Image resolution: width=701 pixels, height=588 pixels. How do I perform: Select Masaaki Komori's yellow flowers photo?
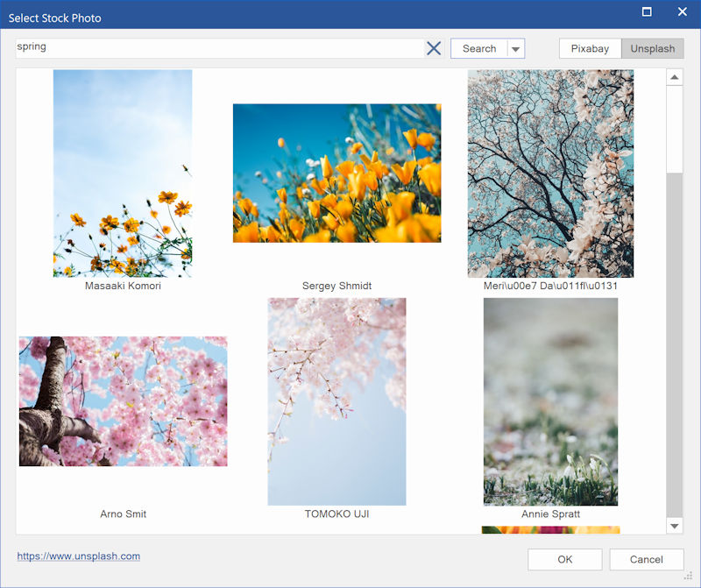click(123, 173)
